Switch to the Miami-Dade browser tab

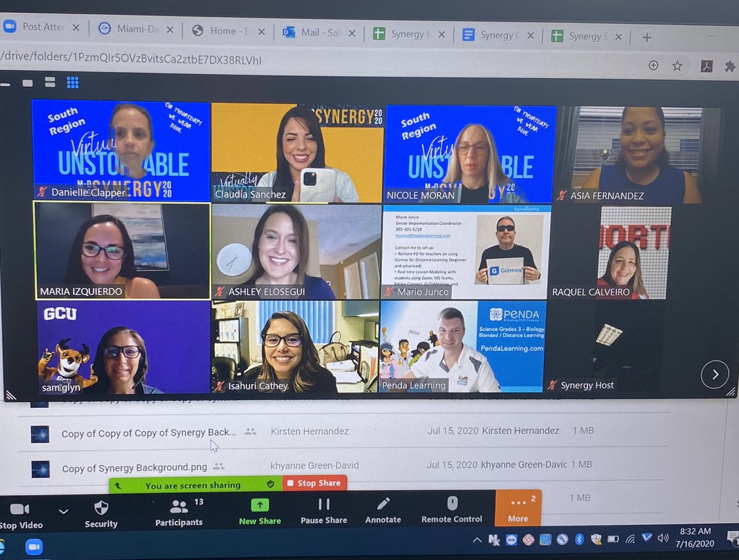137,30
